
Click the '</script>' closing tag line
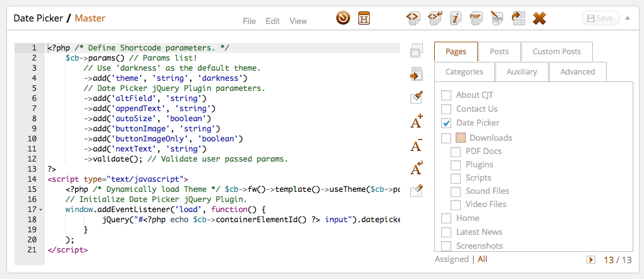(x=68, y=249)
